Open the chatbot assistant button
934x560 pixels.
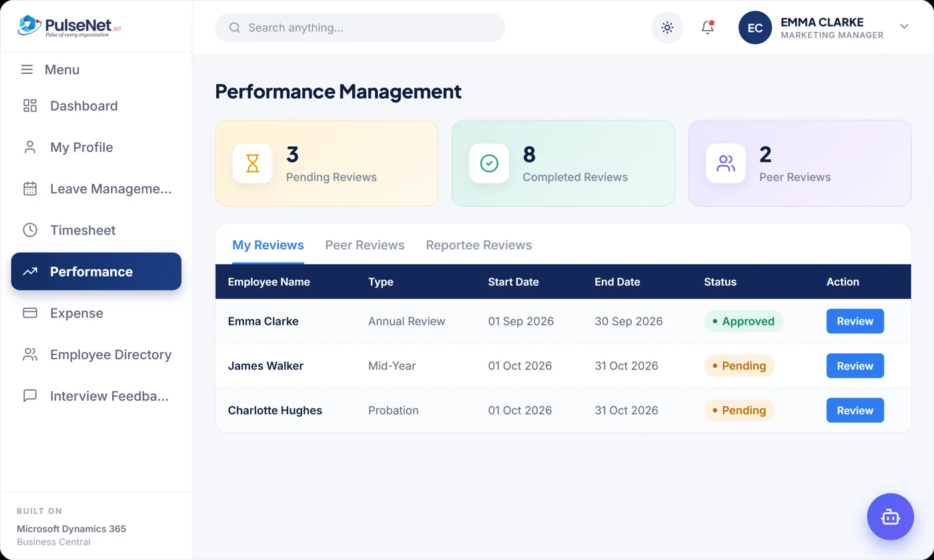pyautogui.click(x=891, y=517)
